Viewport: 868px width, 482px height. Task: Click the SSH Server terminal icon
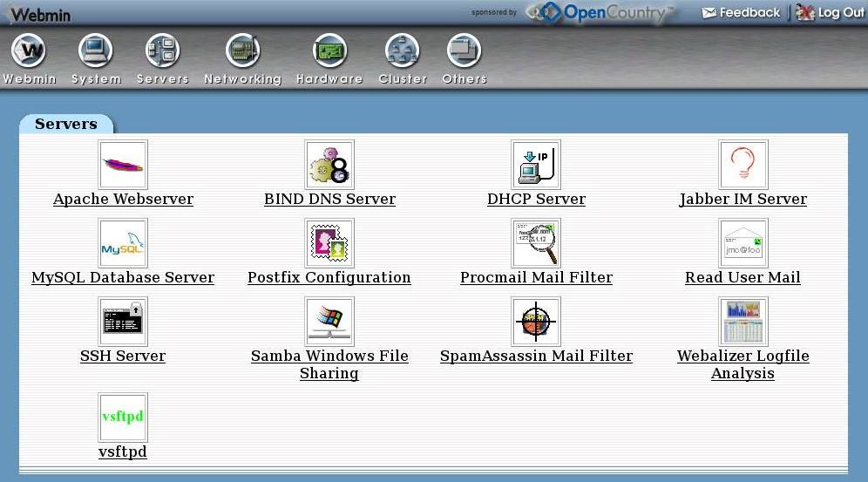(123, 322)
